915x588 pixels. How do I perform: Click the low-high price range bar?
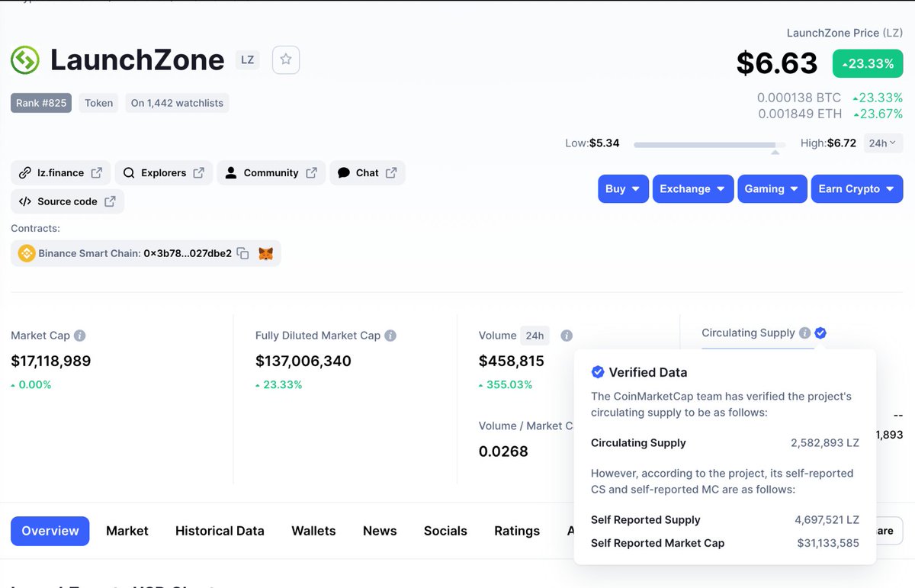tap(709, 144)
